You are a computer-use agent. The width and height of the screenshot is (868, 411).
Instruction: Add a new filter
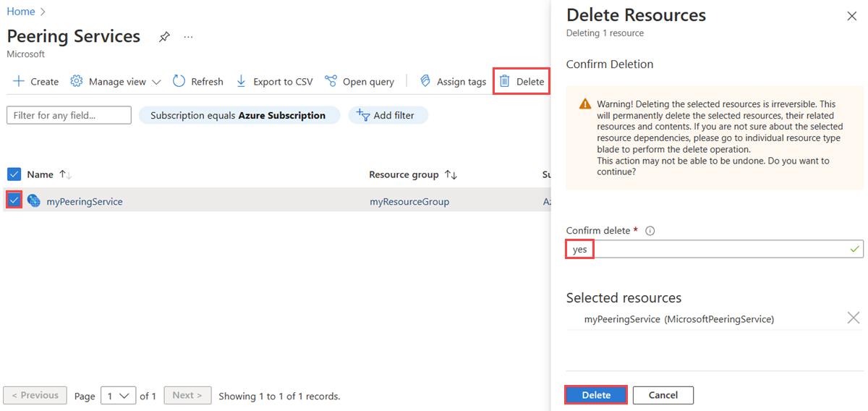pyautogui.click(x=388, y=115)
